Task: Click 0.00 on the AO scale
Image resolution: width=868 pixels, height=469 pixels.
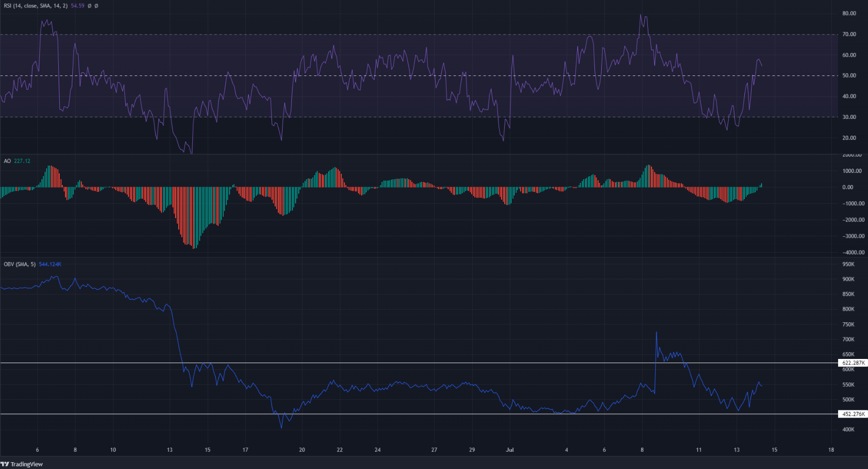Action: (x=848, y=187)
